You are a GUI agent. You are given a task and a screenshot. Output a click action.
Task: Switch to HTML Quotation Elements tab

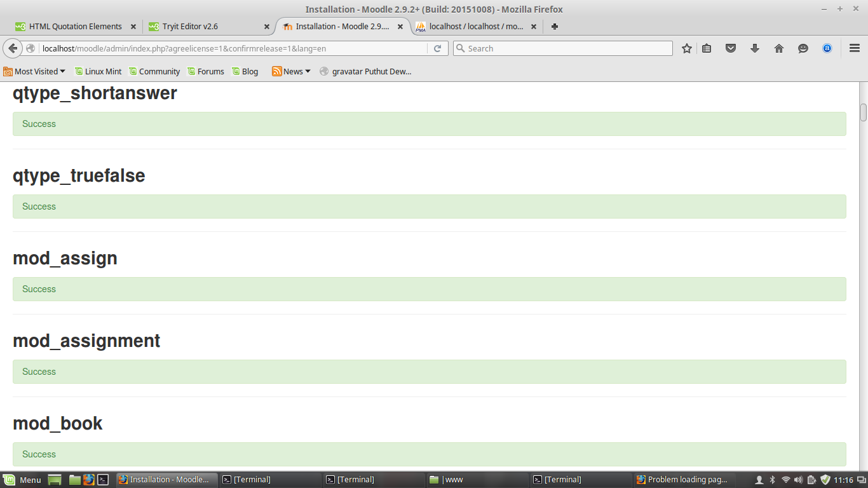tap(75, 27)
